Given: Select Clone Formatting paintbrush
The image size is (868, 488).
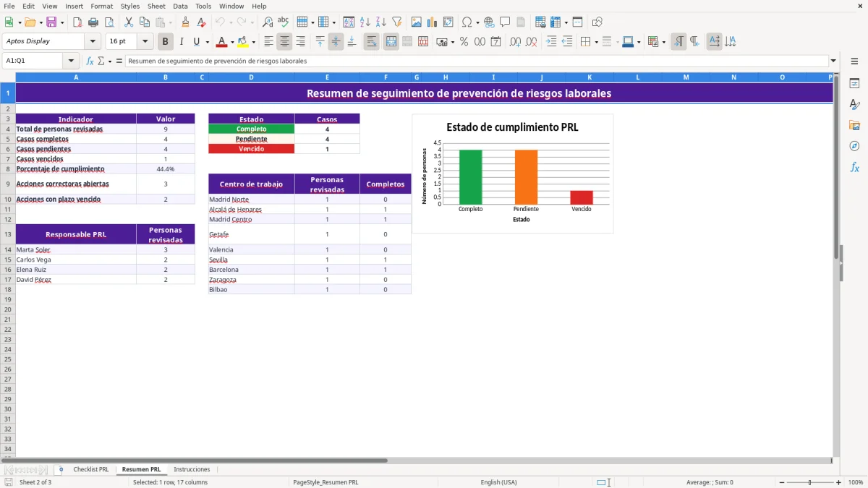Looking at the screenshot, I should click(x=185, y=22).
